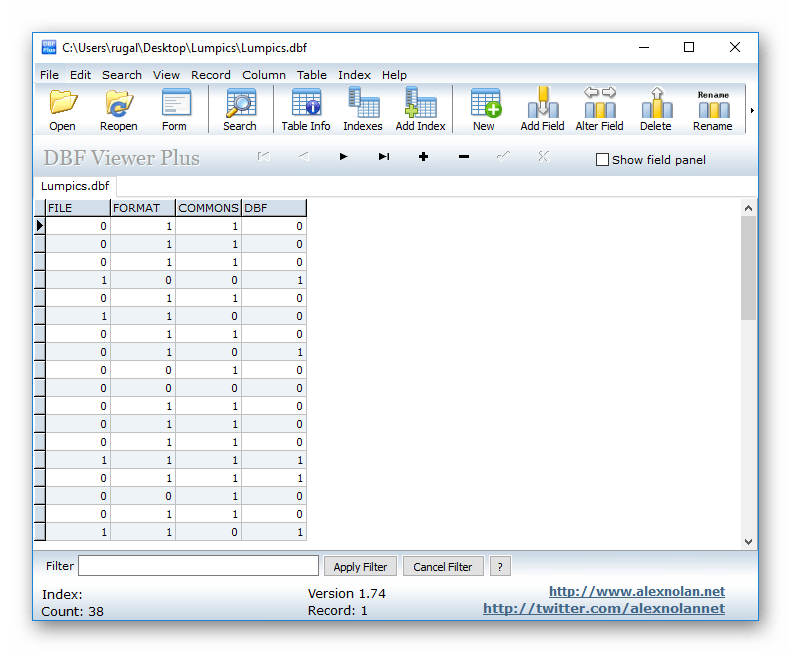This screenshot has width=791, height=653.
Task: Click the DBF Plus title bar icon
Action: (x=49, y=47)
